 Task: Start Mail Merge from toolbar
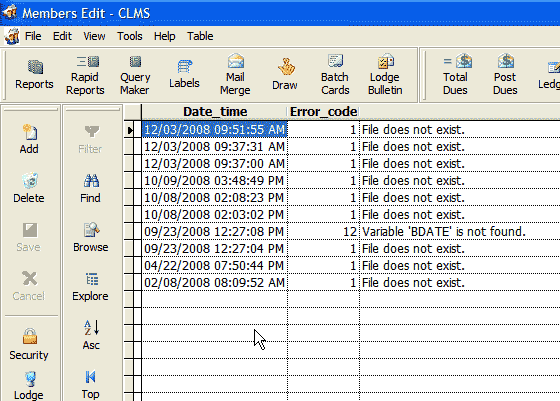[235, 74]
